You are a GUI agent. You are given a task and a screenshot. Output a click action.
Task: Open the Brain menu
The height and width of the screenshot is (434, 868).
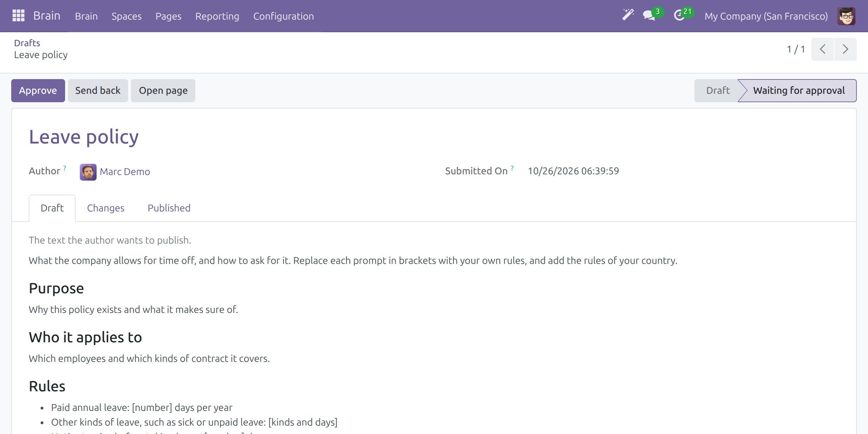click(86, 16)
